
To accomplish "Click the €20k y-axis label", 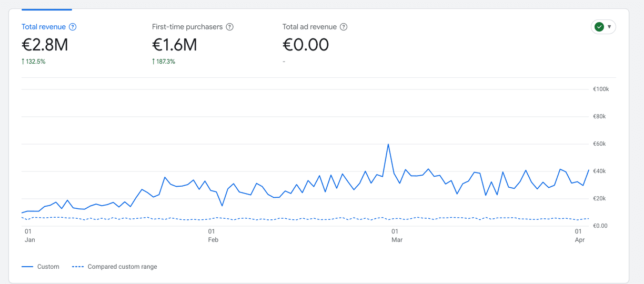I will click(x=599, y=199).
